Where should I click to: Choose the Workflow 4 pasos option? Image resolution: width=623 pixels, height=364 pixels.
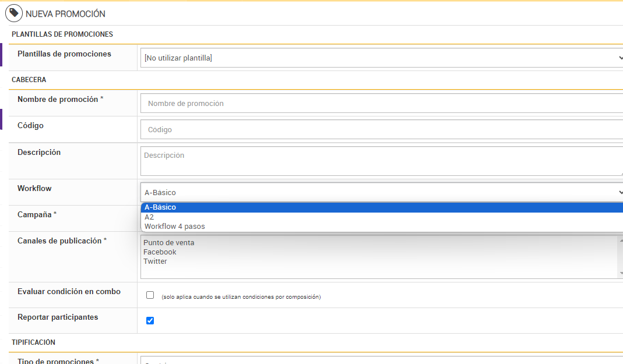click(x=175, y=227)
